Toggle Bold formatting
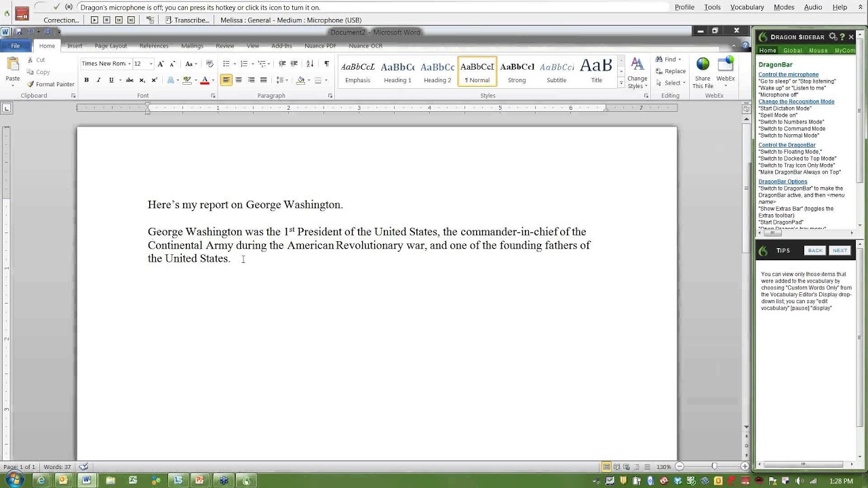868x488 pixels. tap(86, 80)
